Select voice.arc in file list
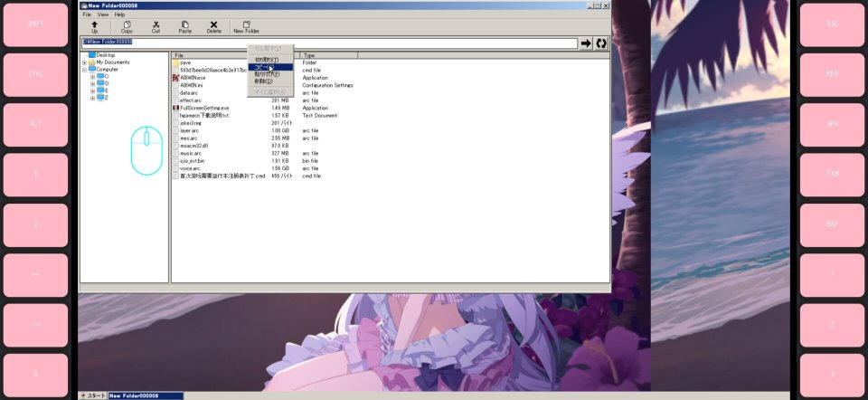The image size is (868, 400). [x=190, y=167]
